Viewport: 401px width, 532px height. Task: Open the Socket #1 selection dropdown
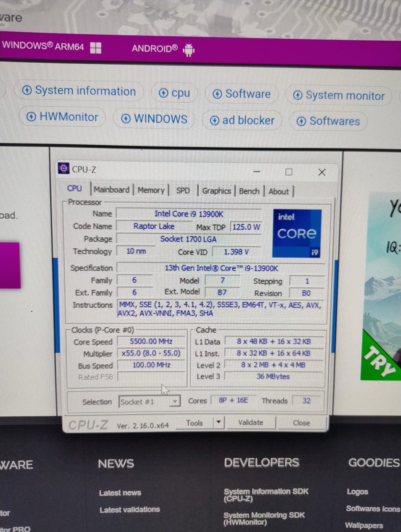(150, 402)
